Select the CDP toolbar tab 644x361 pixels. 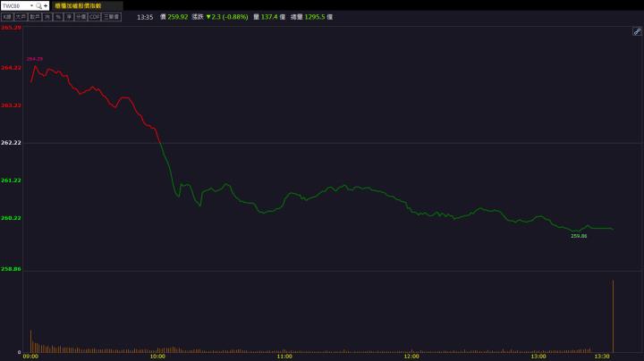[x=95, y=17]
